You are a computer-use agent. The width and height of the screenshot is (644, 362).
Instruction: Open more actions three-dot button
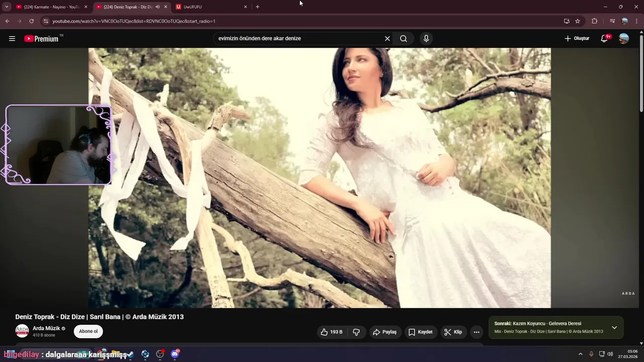(476, 332)
